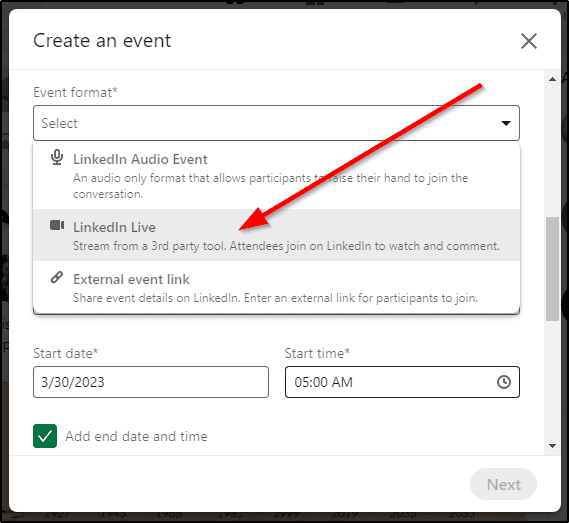Close the Create an event dialog
569x523 pixels.
[529, 41]
